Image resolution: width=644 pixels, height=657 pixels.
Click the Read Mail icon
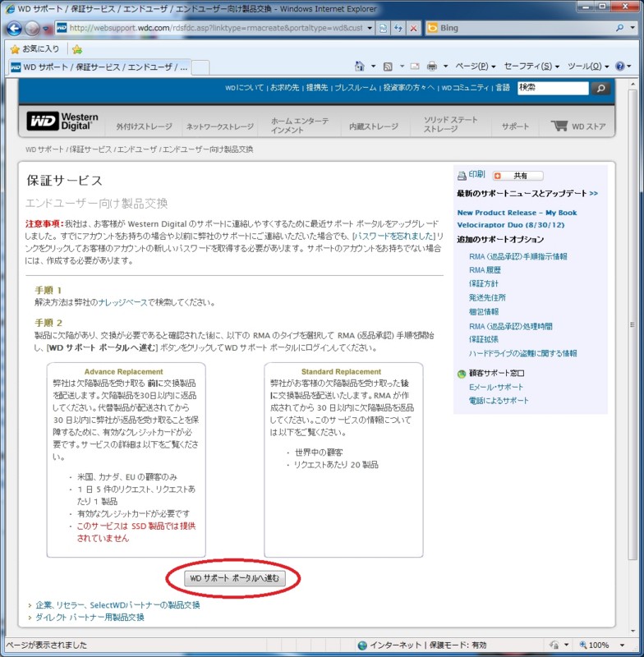[x=415, y=67]
